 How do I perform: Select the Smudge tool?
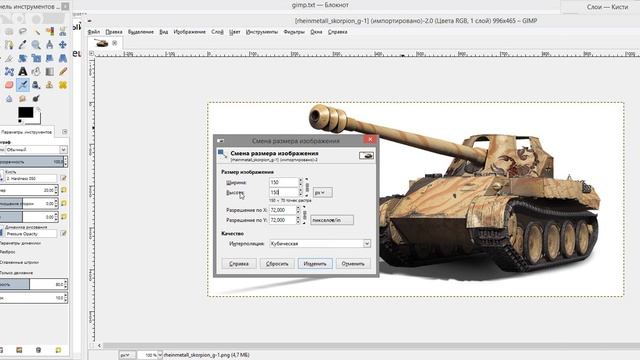[22, 98]
